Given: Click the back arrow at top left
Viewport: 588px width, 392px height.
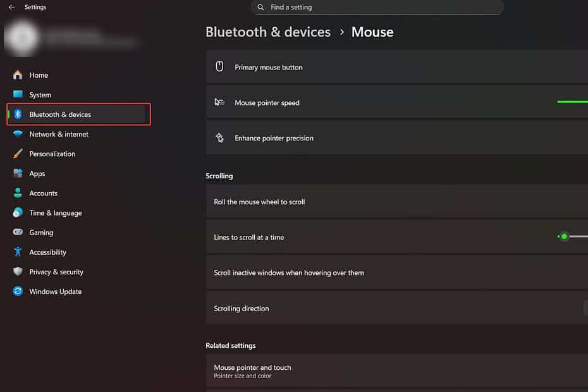Looking at the screenshot, I should click(x=11, y=7).
